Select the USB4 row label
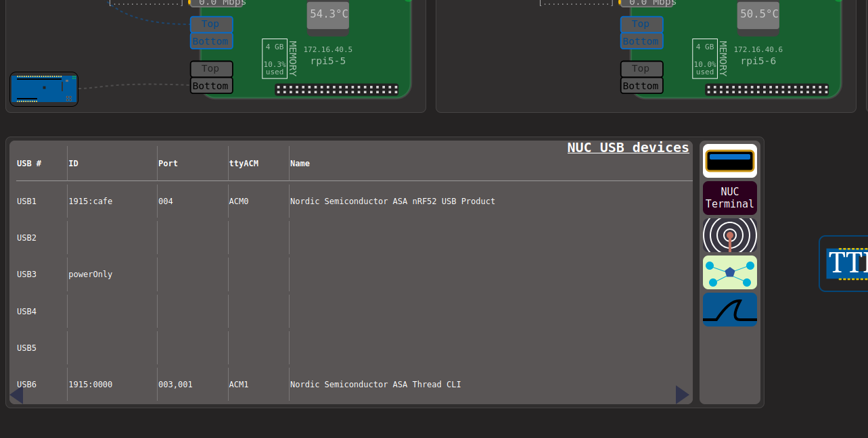This screenshot has width=868, height=438. click(26, 312)
